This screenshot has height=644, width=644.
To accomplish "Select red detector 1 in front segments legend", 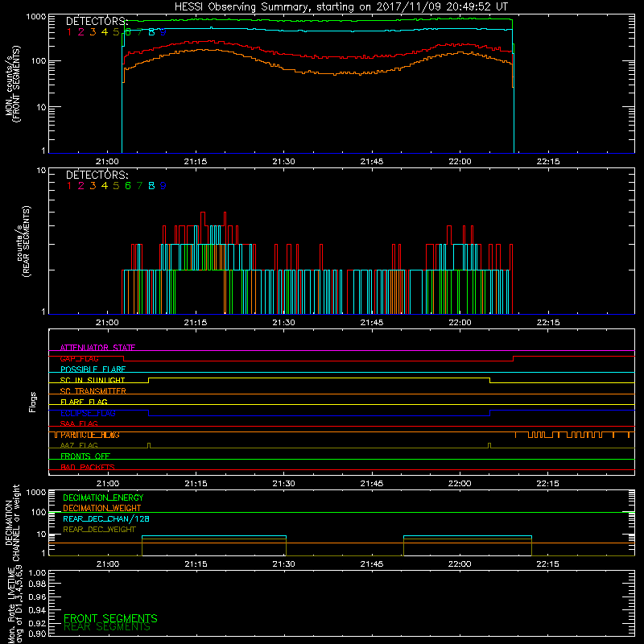I will (x=69, y=32).
